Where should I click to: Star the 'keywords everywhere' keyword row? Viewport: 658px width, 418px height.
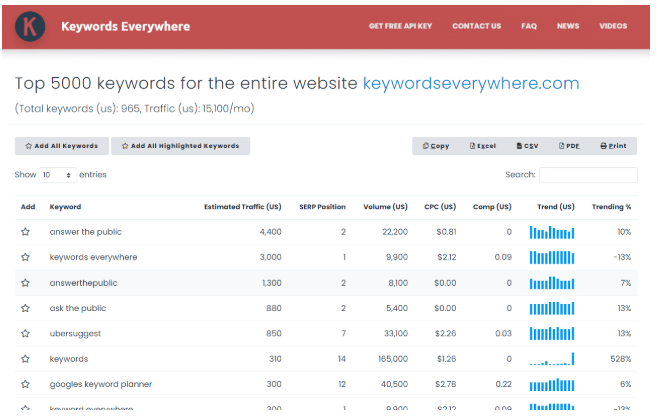point(26,257)
